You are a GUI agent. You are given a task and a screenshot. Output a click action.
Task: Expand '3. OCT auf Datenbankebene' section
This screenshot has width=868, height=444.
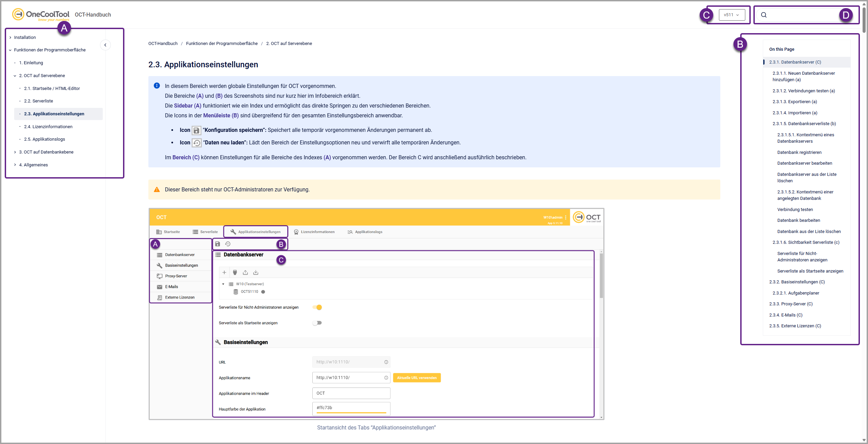15,152
